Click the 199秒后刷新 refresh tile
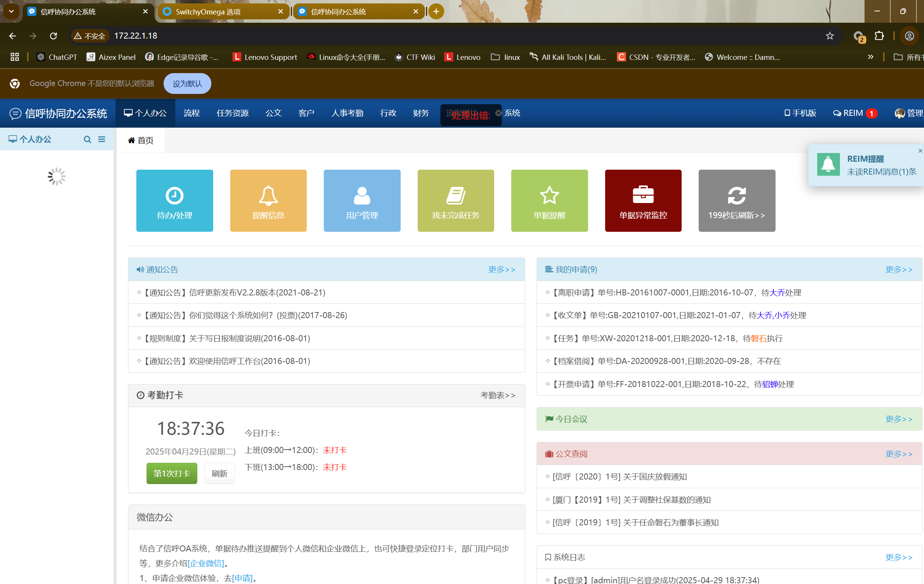924x584 pixels. (x=737, y=200)
